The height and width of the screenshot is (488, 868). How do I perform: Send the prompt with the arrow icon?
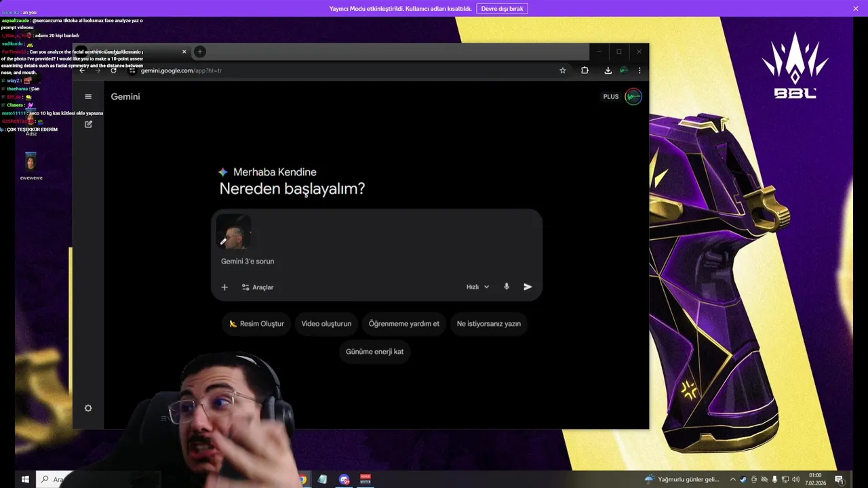pyautogui.click(x=528, y=287)
